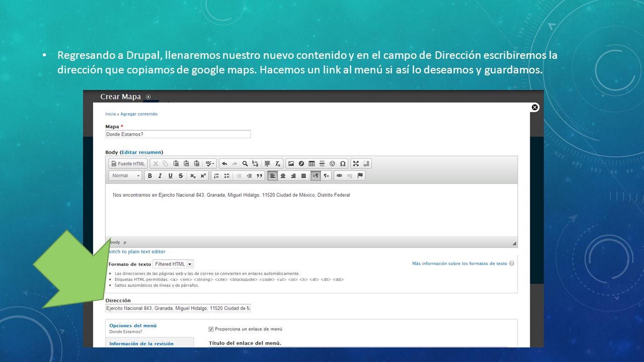The image size is (644, 362).
Task: Insert a bulleted list
Action: pyautogui.click(x=226, y=175)
